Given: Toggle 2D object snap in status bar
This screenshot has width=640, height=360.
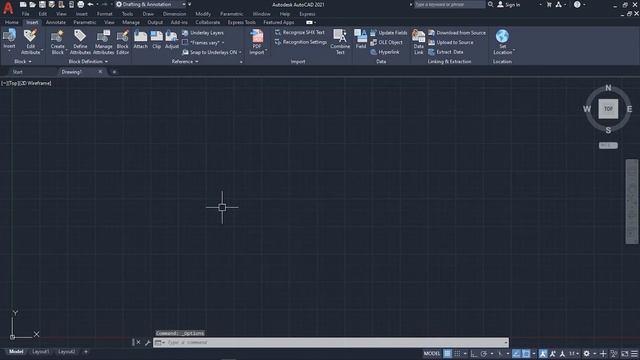Looking at the screenshot, I should pyautogui.click(x=526, y=353).
